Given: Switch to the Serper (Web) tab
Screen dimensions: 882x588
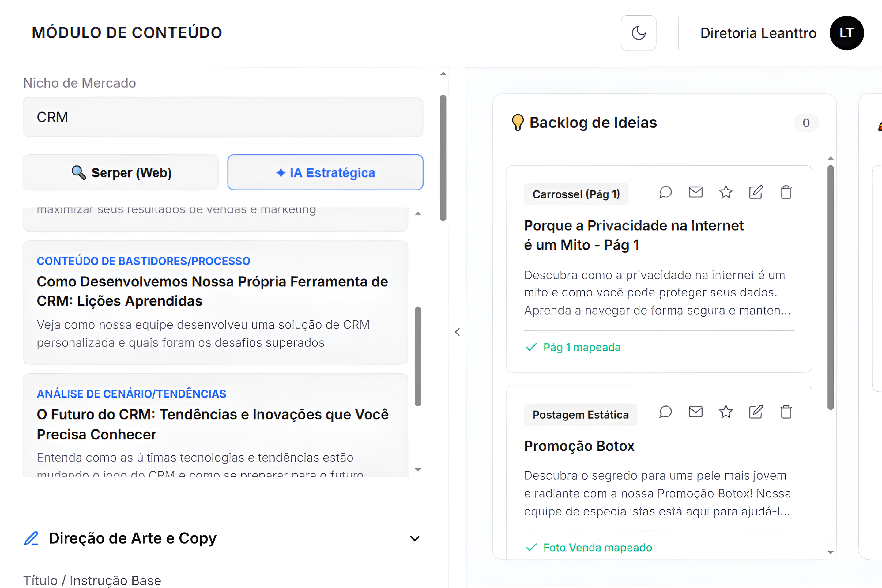Looking at the screenshot, I should 120,172.
